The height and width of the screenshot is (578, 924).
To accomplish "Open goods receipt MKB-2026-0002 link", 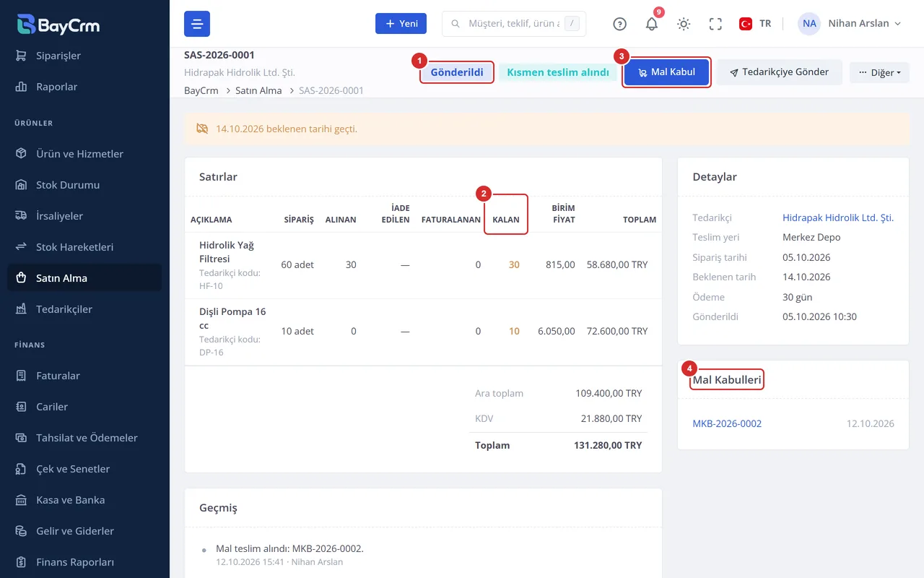I will click(x=727, y=424).
